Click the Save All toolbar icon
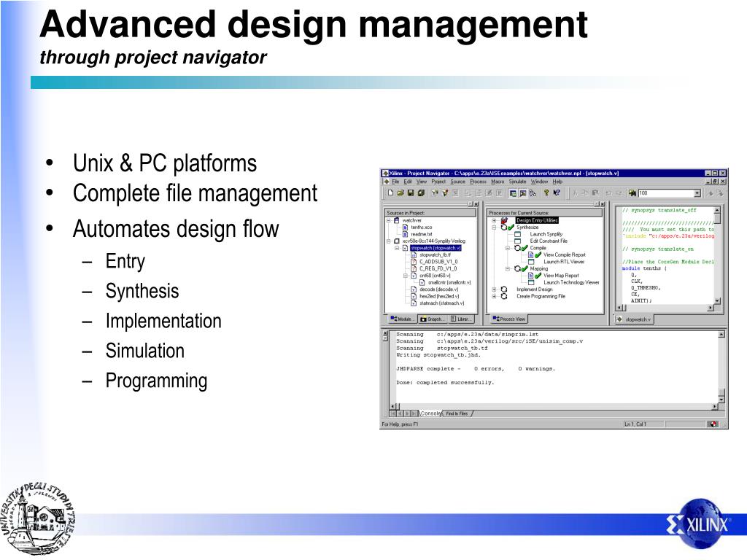747x560 pixels. click(421, 192)
